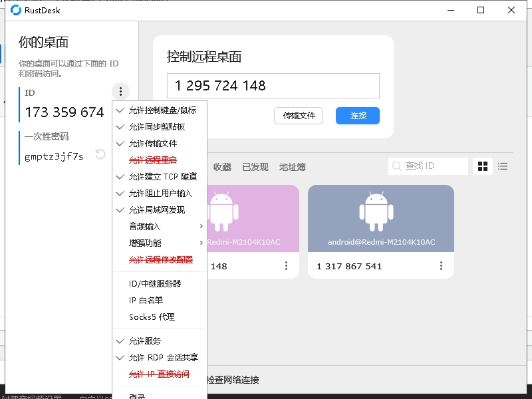
Task: Open Socks5 代理 settings
Action: [160, 317]
